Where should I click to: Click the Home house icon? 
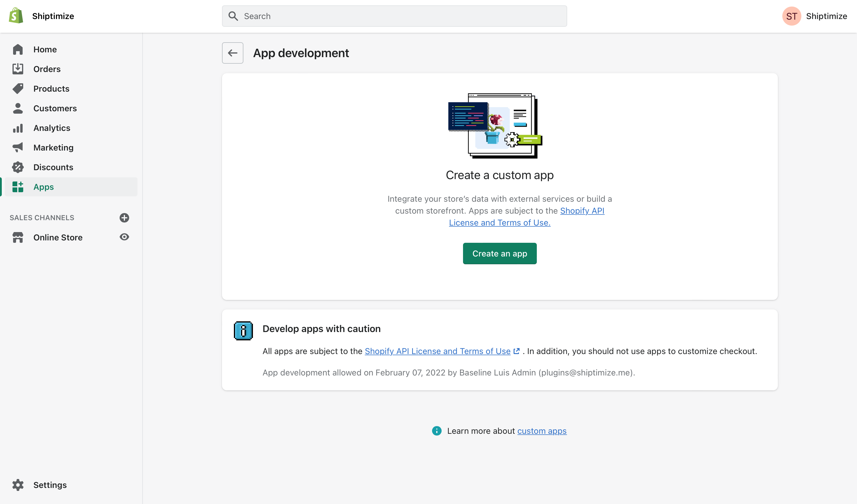[18, 49]
